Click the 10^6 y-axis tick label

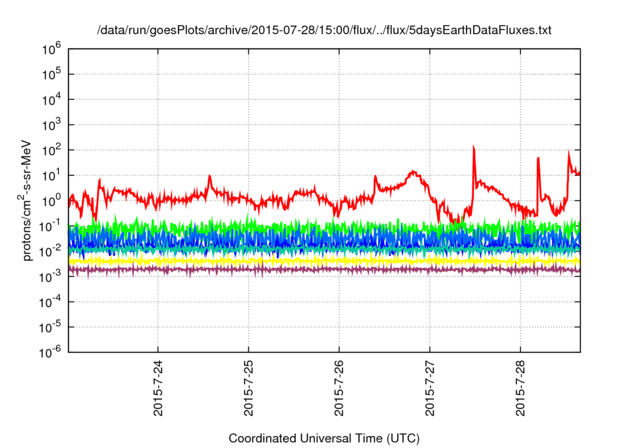click(x=51, y=50)
